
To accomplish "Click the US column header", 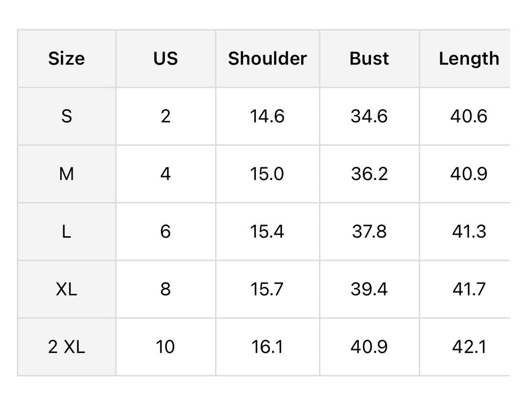I will (165, 59).
